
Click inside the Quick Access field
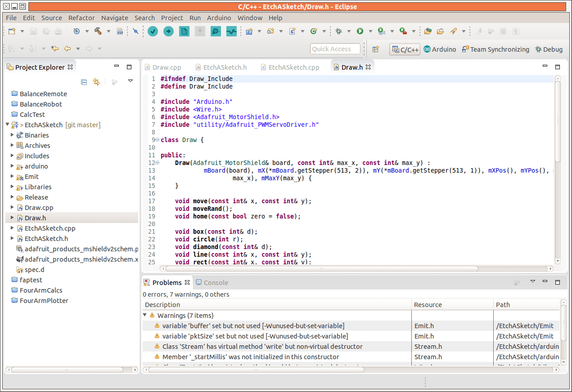335,49
